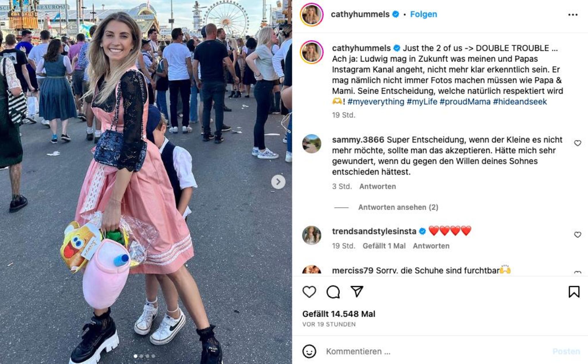The width and height of the screenshot is (588, 364).
Task: Open #hideandseek hashtag link
Action: [520, 102]
